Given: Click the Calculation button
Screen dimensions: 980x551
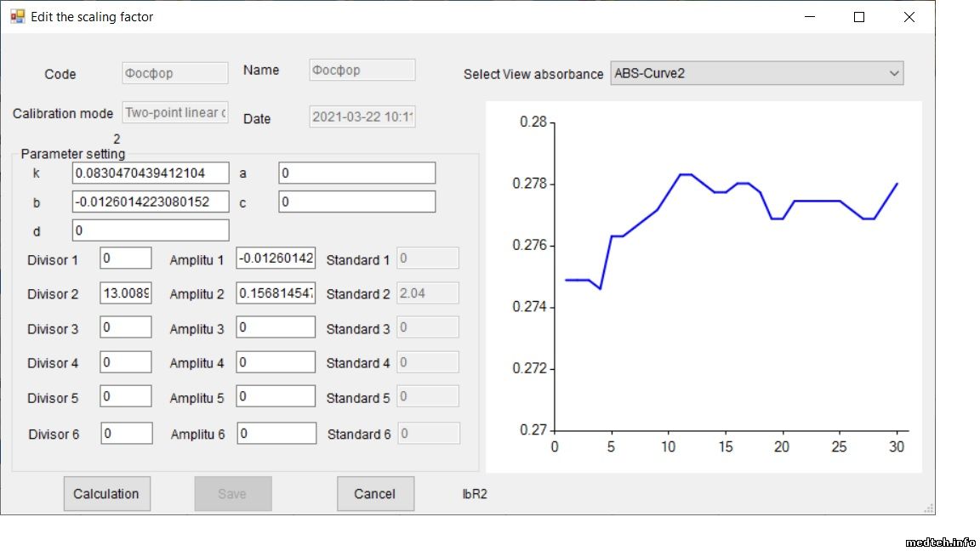Looking at the screenshot, I should click(106, 494).
